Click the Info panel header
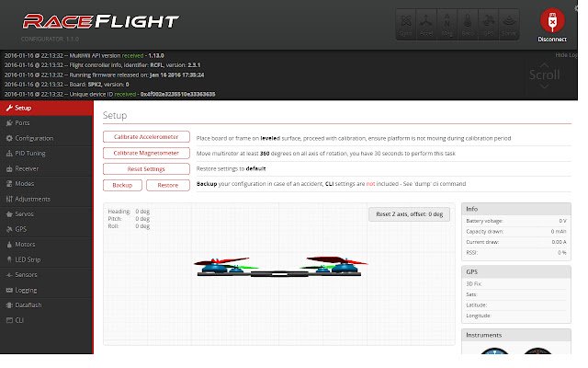This screenshot has height=368, width=588. 516,209
